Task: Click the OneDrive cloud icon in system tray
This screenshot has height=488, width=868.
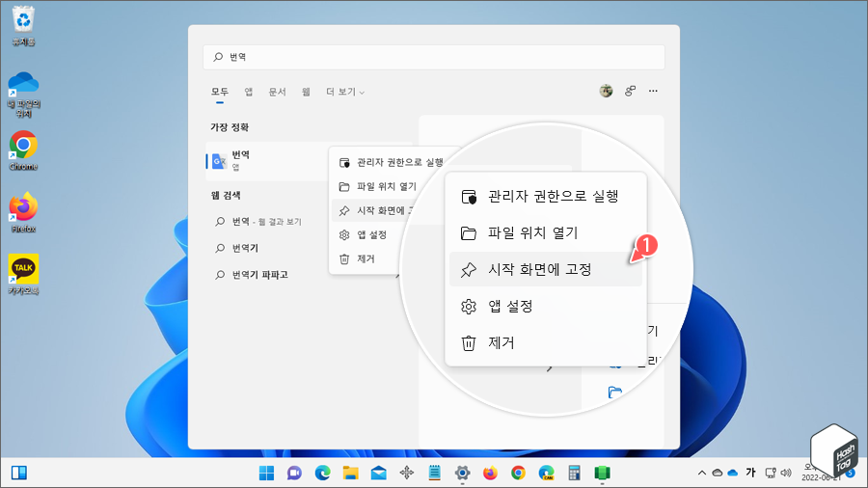Action: 733,474
